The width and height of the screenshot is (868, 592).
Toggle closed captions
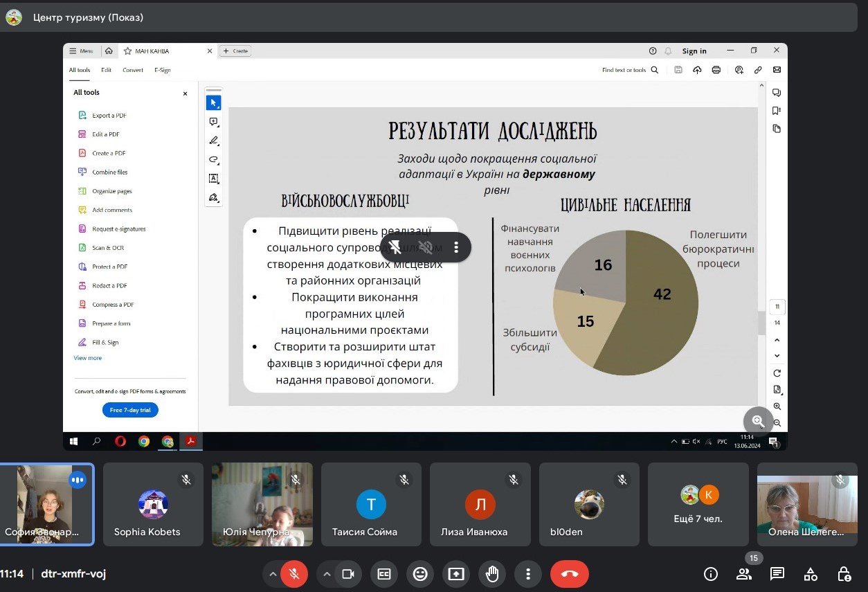click(384, 574)
